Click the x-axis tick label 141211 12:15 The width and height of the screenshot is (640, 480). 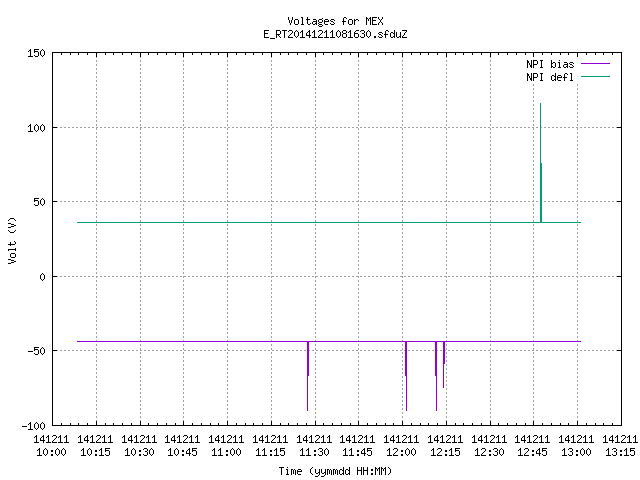[x=445, y=446]
